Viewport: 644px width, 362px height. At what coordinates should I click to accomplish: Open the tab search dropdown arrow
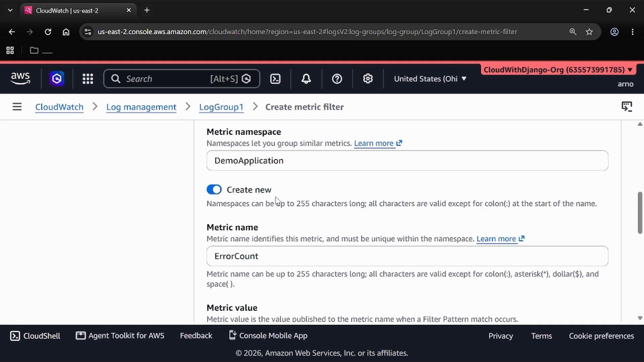pyautogui.click(x=10, y=10)
